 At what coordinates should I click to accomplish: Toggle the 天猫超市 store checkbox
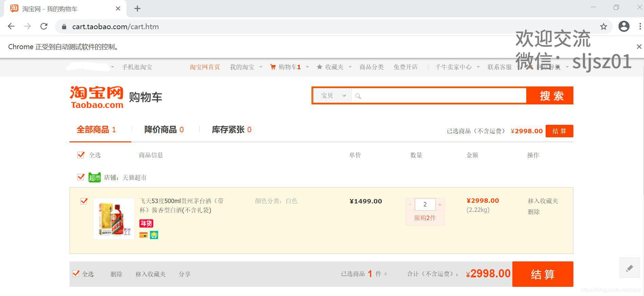[81, 177]
